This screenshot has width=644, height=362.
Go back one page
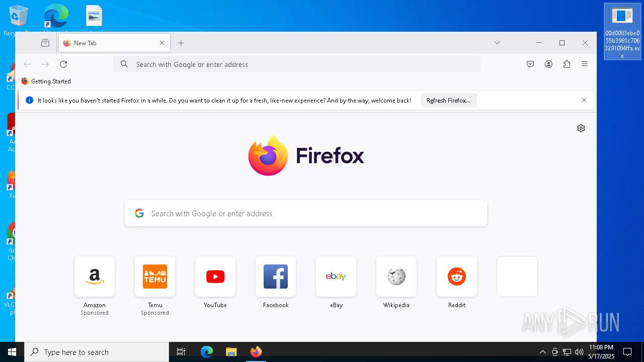[x=27, y=64]
